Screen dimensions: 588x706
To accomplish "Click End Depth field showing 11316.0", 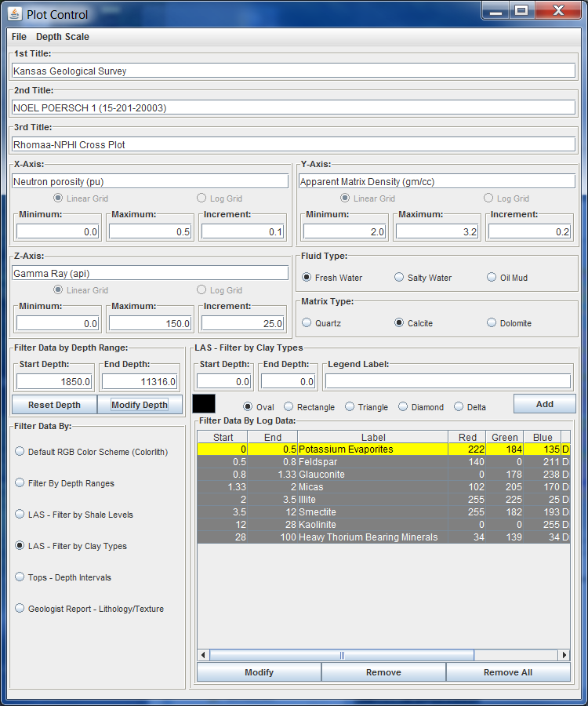I will 139,381.
